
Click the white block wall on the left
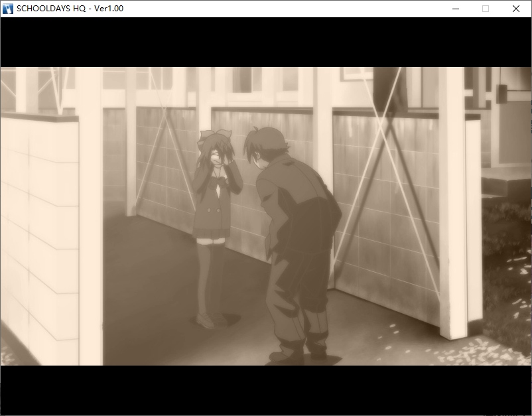38,226
